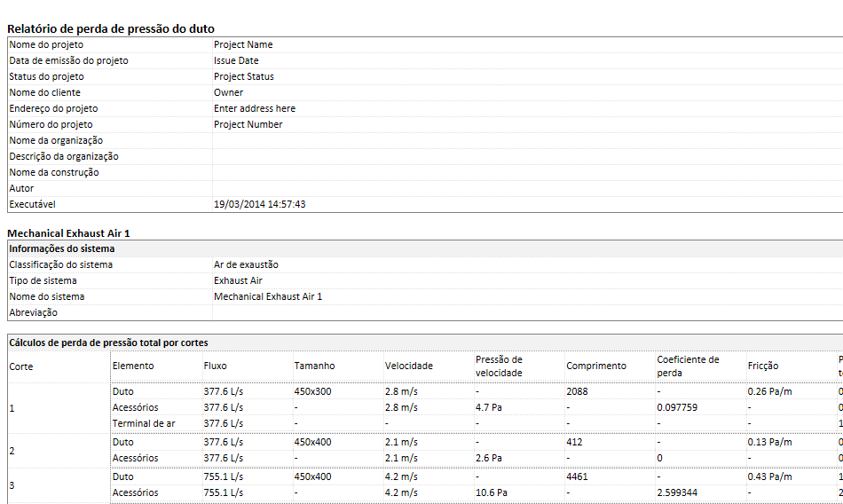Click the "Enter address here" value
Viewport: 843px width, 504px height.
[255, 108]
